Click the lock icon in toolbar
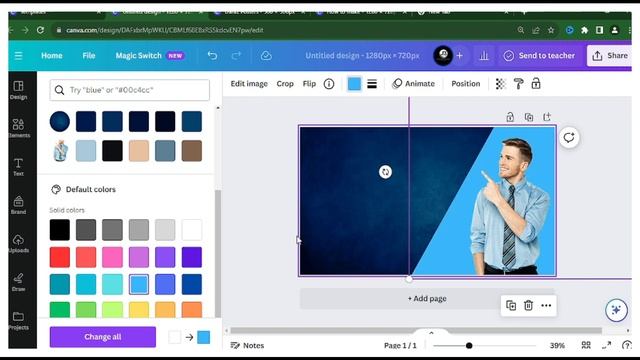Viewport: 640px width, 360px height. pos(536,84)
